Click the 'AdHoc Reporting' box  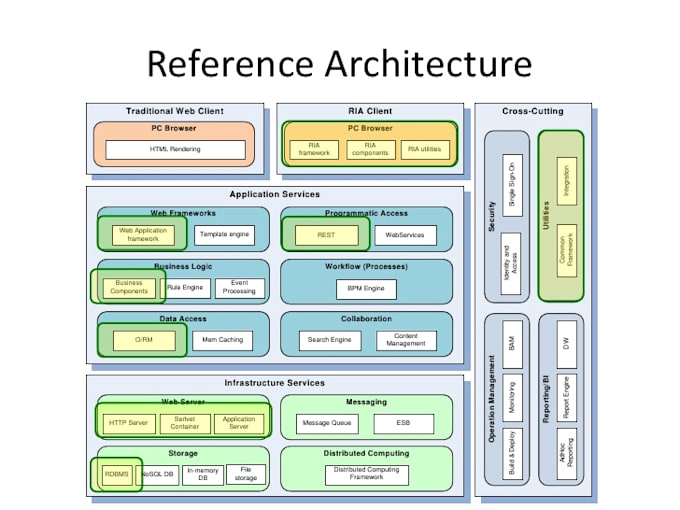566,453
